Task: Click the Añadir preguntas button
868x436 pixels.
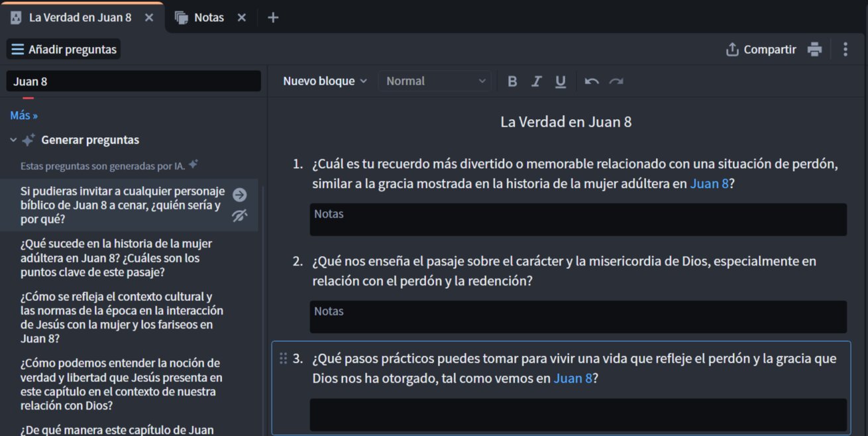Action: coord(64,50)
